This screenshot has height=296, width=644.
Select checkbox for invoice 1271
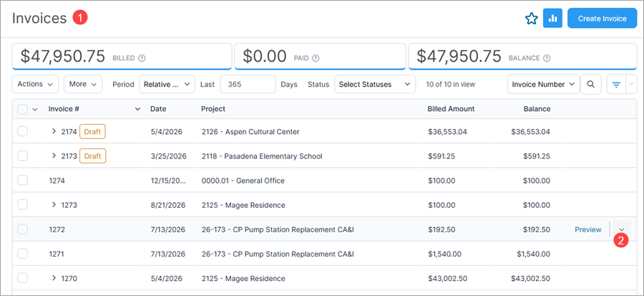(23, 254)
